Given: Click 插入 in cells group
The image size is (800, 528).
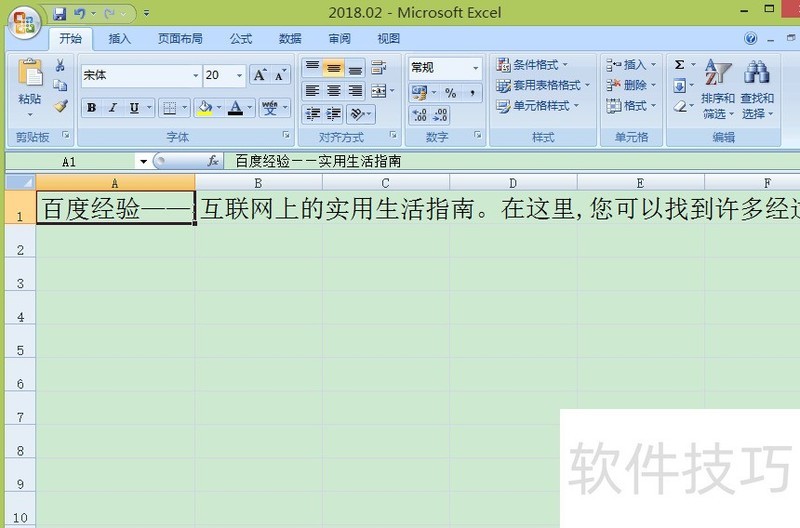Looking at the screenshot, I should (x=631, y=65).
